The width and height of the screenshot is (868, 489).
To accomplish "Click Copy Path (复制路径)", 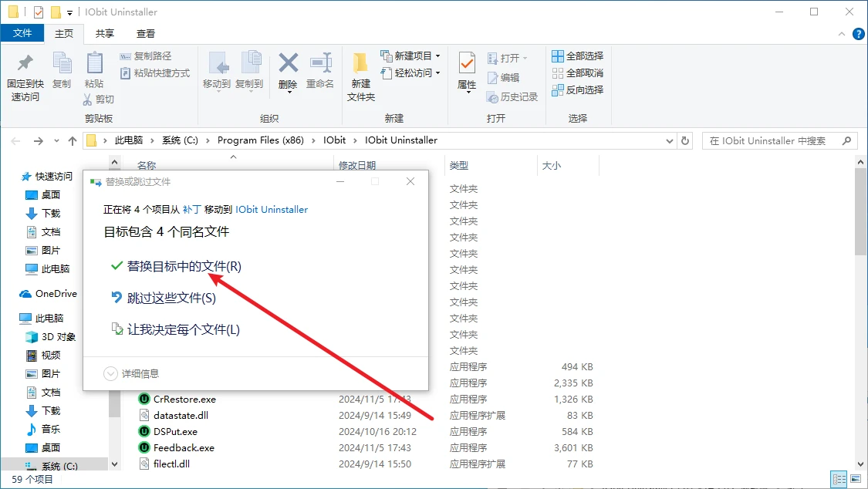I will coord(146,56).
